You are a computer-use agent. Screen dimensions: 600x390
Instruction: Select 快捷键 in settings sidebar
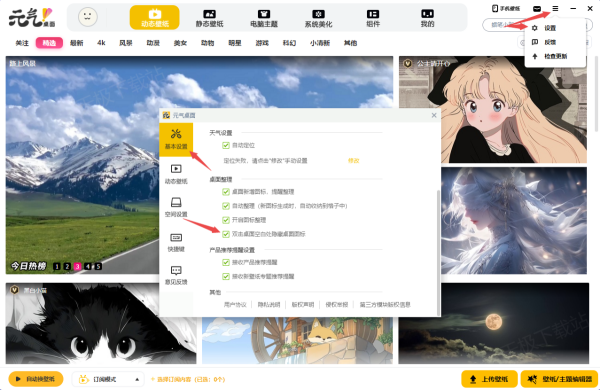click(176, 242)
